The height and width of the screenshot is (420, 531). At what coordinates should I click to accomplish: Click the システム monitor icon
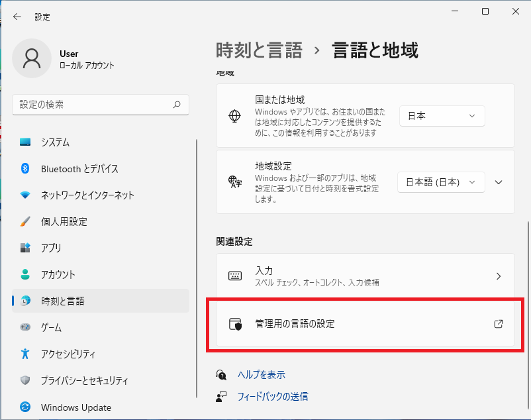click(25, 142)
